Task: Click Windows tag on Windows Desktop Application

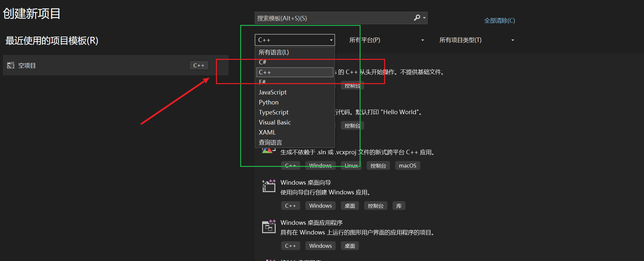Action: [x=321, y=246]
